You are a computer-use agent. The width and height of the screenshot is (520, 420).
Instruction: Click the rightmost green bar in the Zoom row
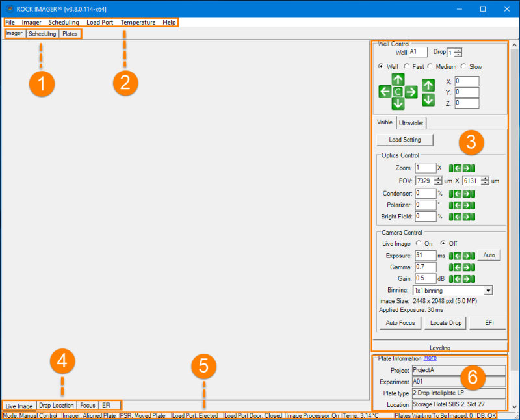click(473, 168)
